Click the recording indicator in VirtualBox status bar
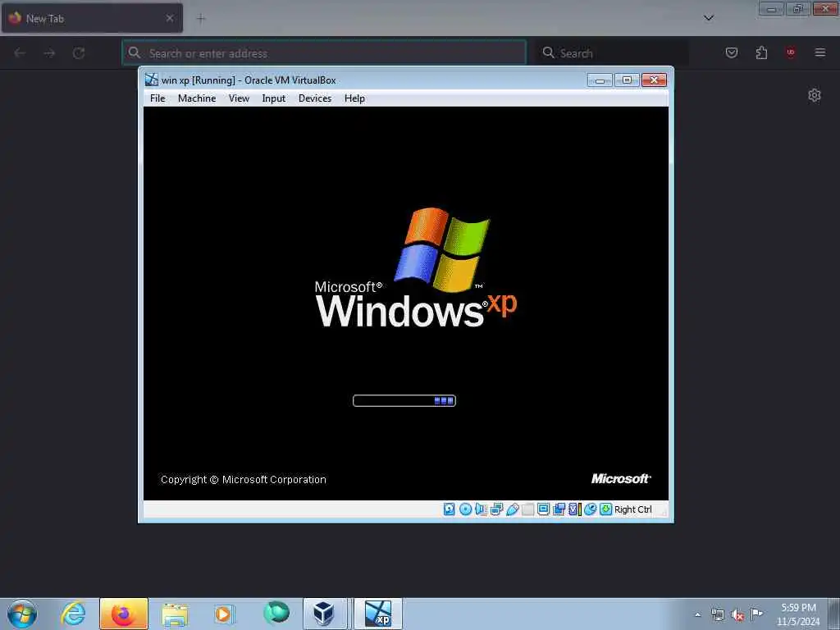 (559, 509)
